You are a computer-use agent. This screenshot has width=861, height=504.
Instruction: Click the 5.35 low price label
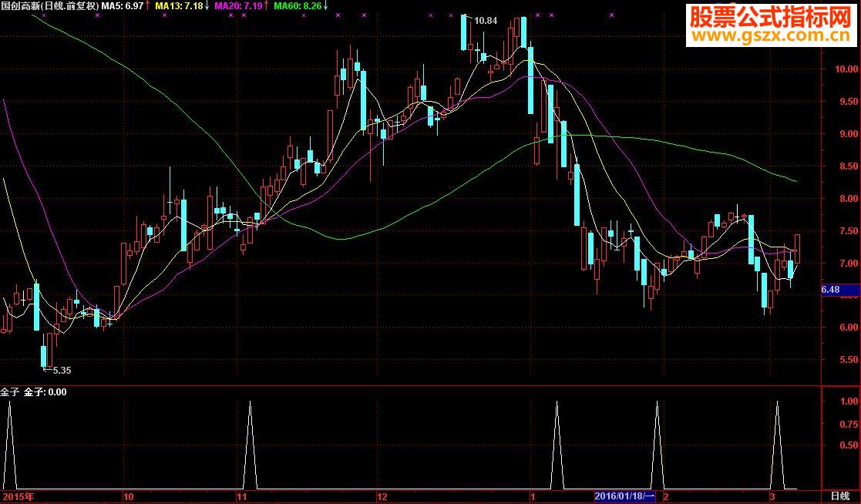click(62, 371)
